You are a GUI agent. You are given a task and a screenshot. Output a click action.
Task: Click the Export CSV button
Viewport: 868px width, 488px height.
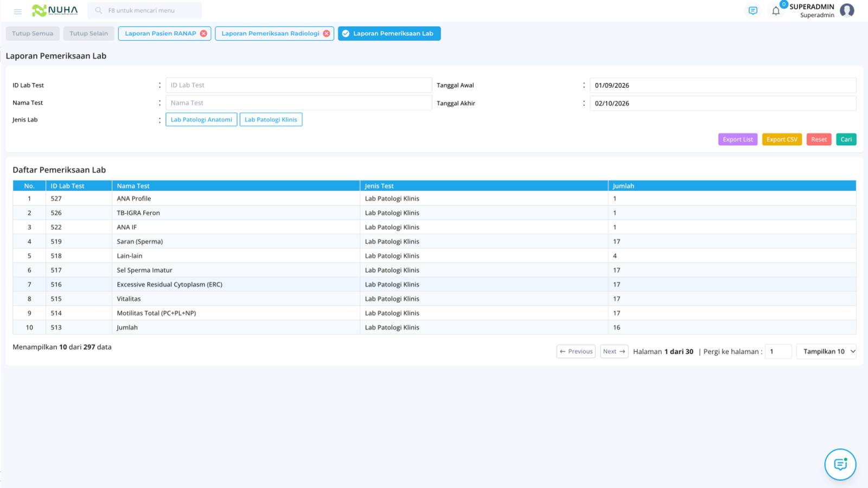point(782,139)
